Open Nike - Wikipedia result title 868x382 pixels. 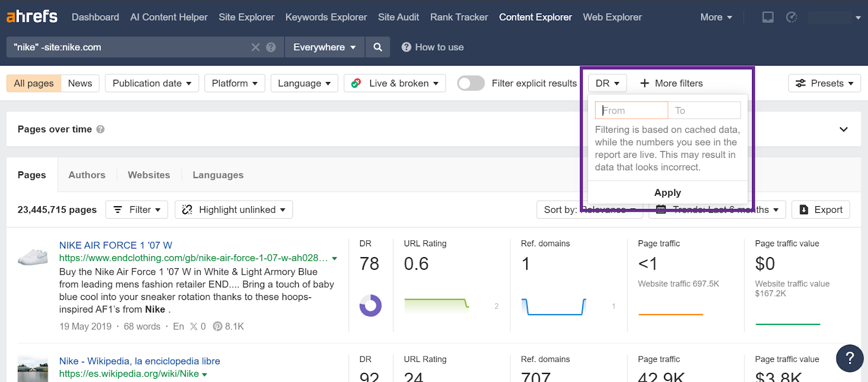(139, 361)
